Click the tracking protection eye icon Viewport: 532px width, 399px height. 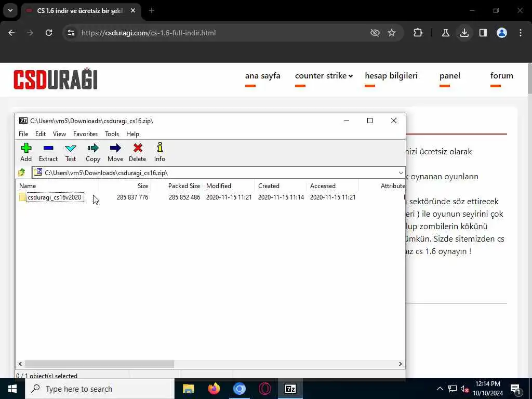375,33
